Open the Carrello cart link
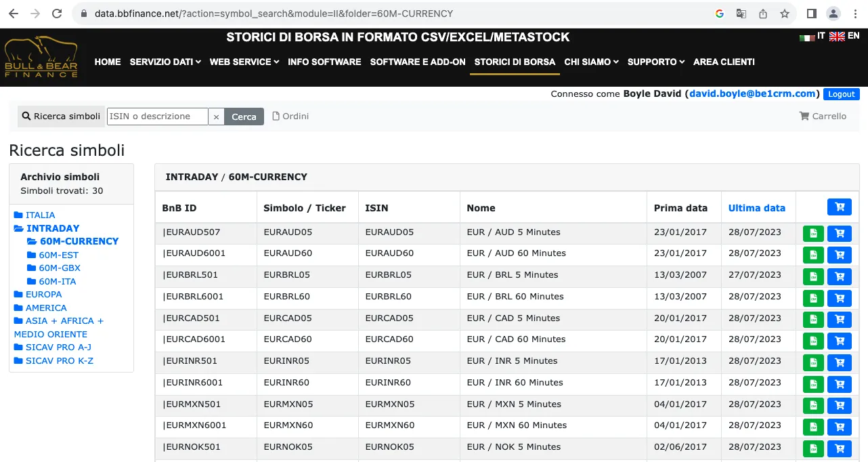 (823, 117)
